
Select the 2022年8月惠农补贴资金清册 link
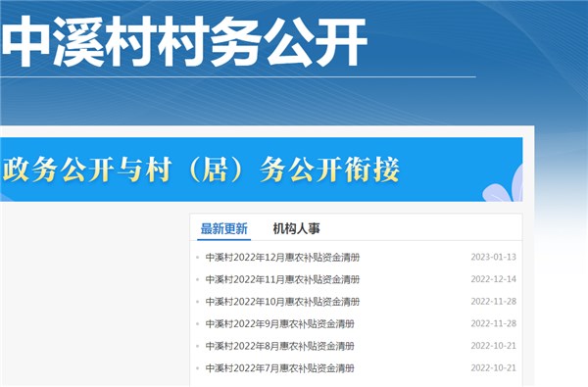point(279,346)
